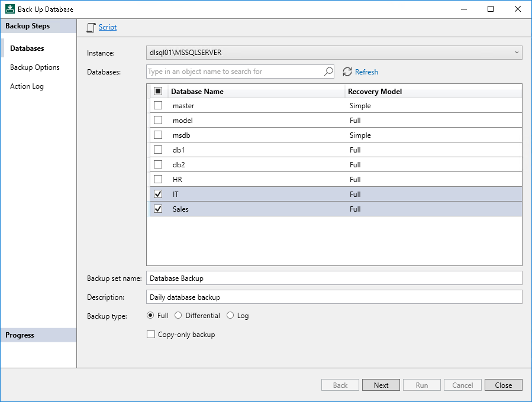Check the master database checkbox
532x402 pixels.
click(x=157, y=105)
